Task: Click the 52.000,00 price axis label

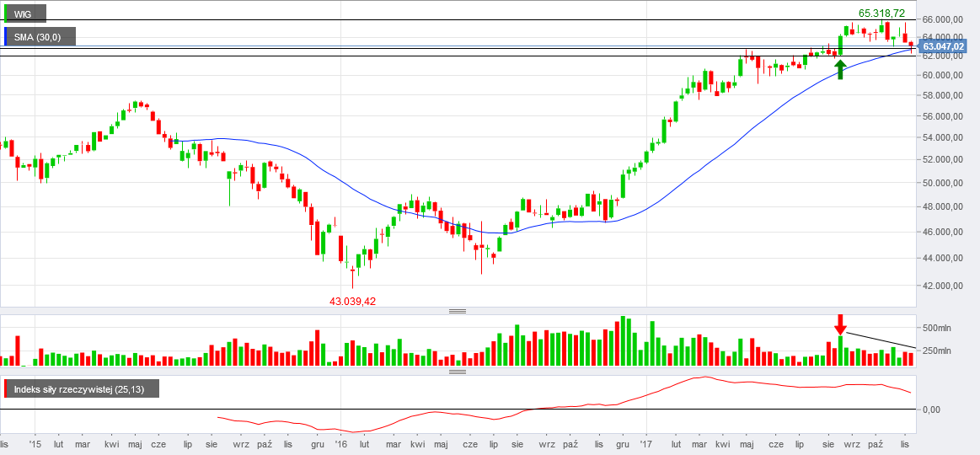Action: click(x=944, y=159)
